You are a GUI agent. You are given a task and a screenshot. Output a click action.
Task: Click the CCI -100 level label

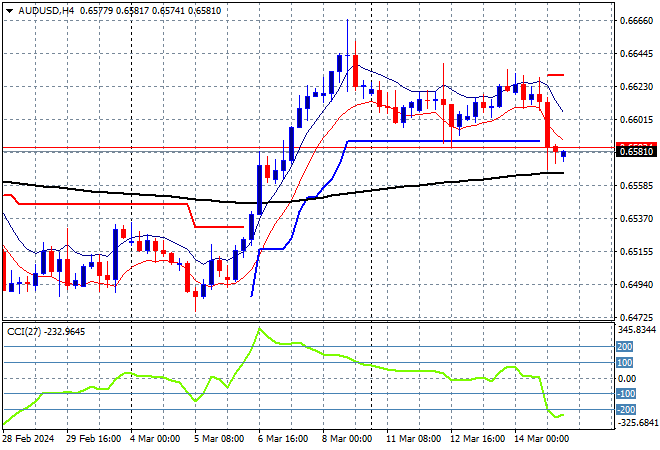tap(623, 394)
